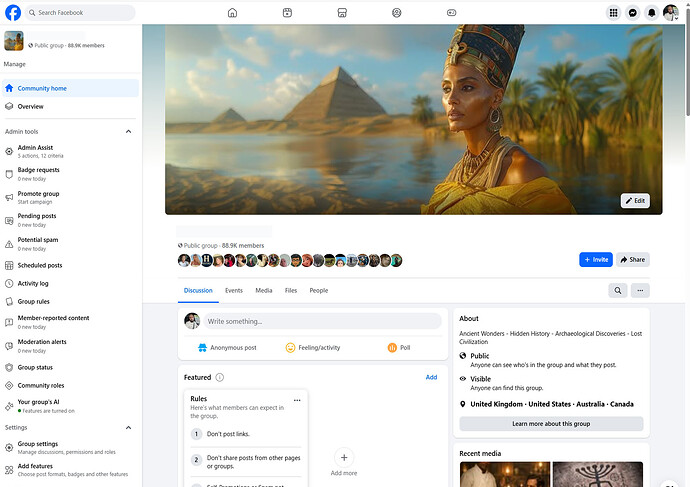This screenshot has height=487, width=690.
Task: Click the Facebook logo icon
Action: pos(14,13)
